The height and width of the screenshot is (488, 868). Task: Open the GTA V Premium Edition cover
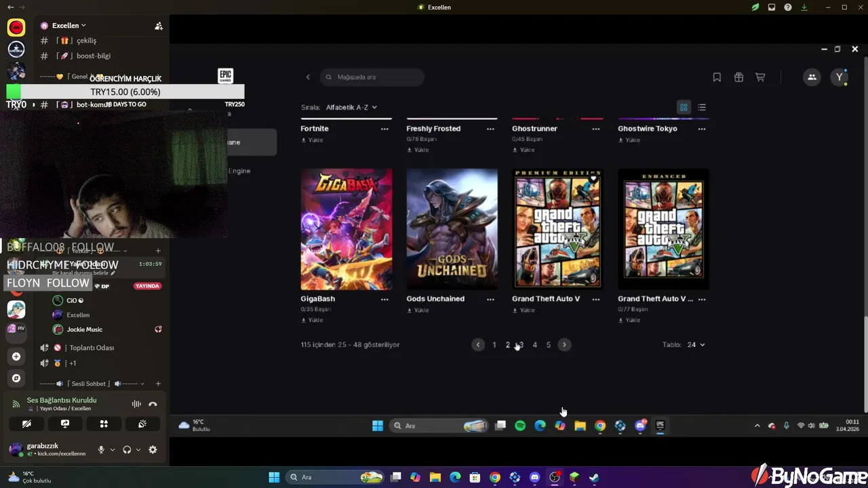tap(557, 229)
